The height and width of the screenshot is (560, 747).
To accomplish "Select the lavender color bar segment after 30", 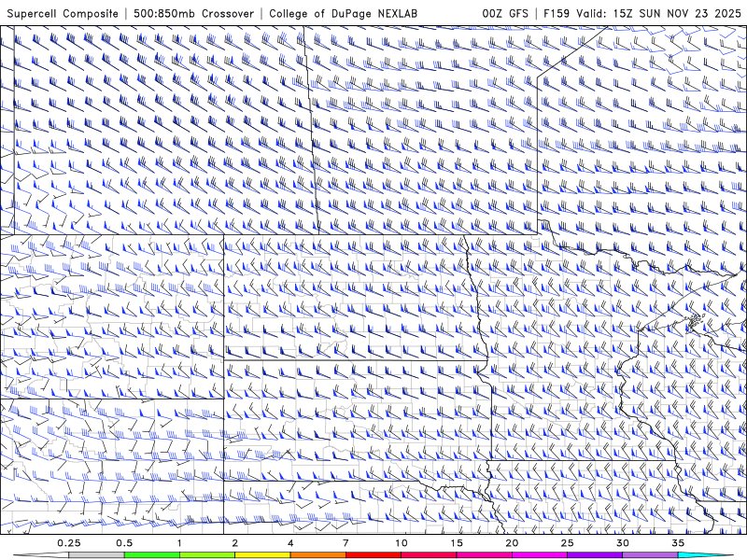I will pos(650,555).
